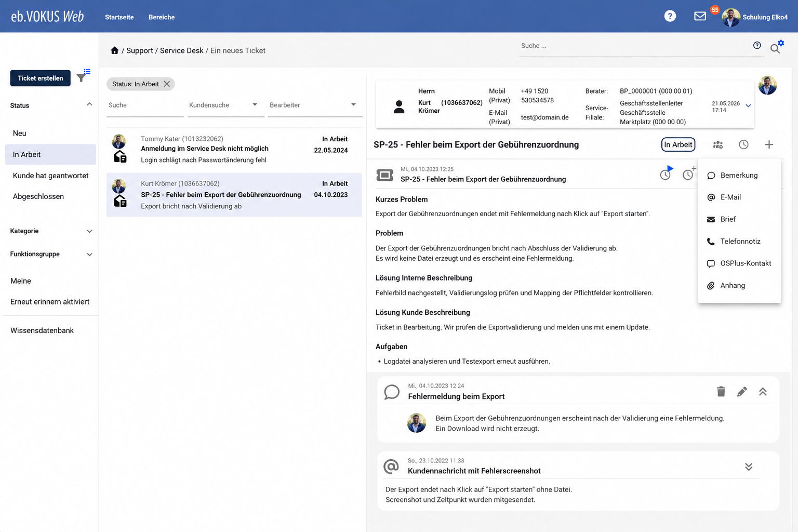Click the eb.VOKUS Web logo
Screen dimensions: 798x532
tap(47, 17)
